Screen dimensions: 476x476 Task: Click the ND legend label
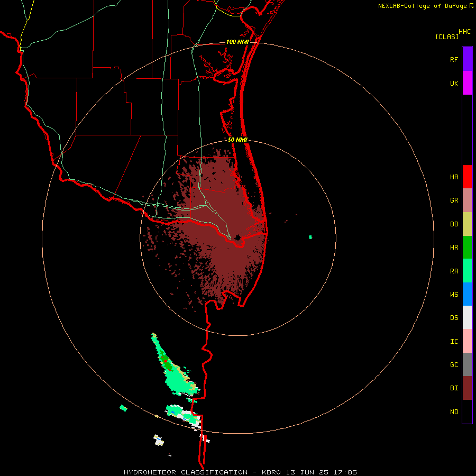click(x=454, y=411)
